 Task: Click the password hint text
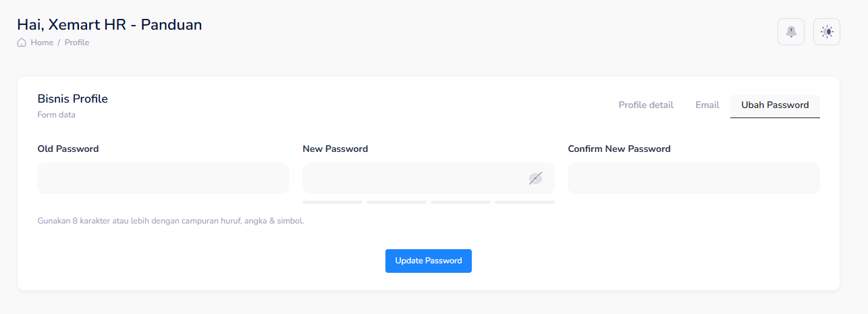pyautogui.click(x=171, y=221)
